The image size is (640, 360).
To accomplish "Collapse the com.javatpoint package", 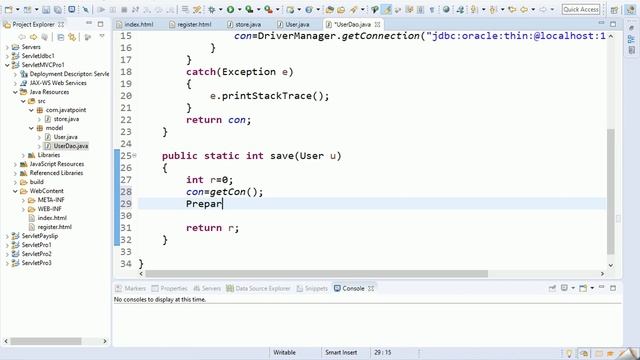I will click(31, 110).
